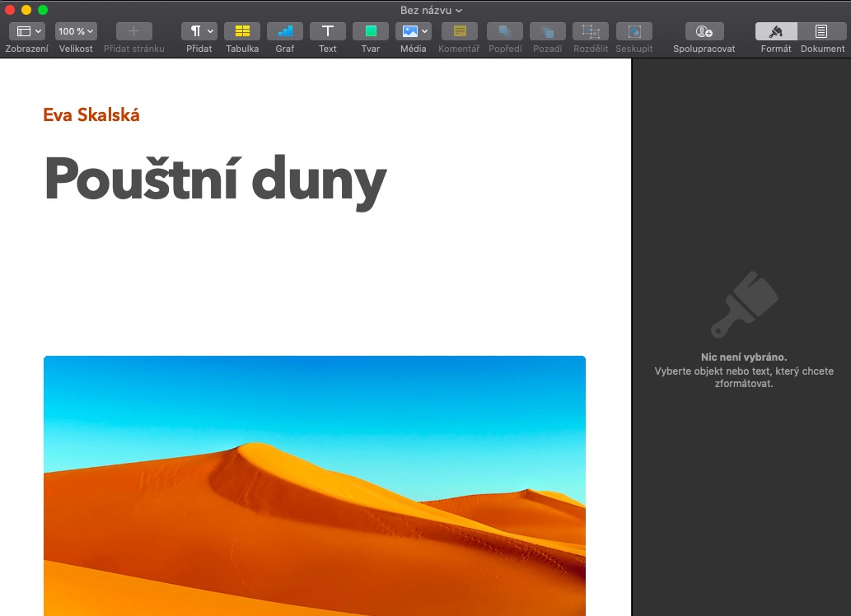This screenshot has width=851, height=616.
Task: Click the Pouštní duny heading text
Action: click(214, 180)
